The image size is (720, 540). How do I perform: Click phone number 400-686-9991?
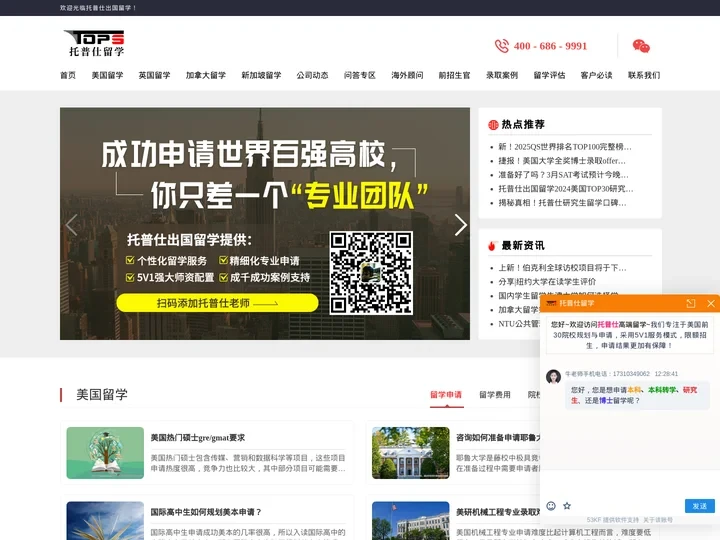click(551, 46)
